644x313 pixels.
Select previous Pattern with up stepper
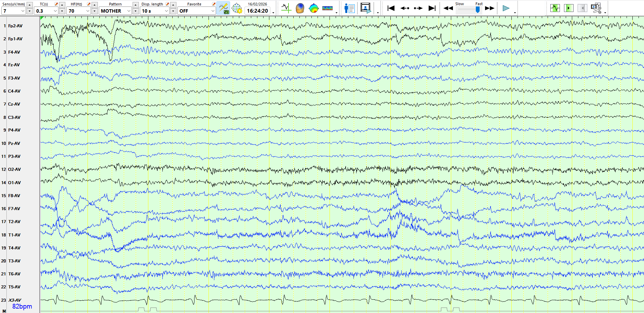(136, 5)
